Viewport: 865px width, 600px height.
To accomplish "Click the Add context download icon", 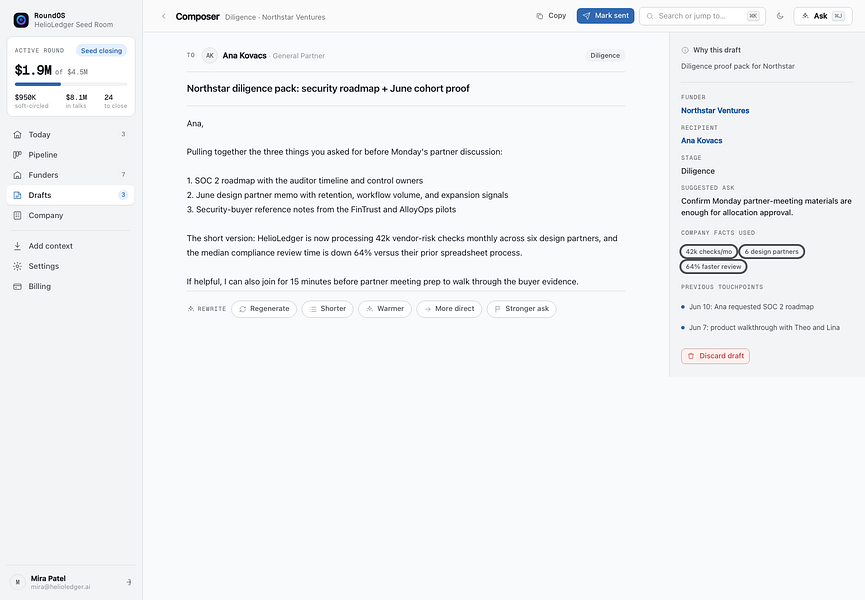I will 18,246.
